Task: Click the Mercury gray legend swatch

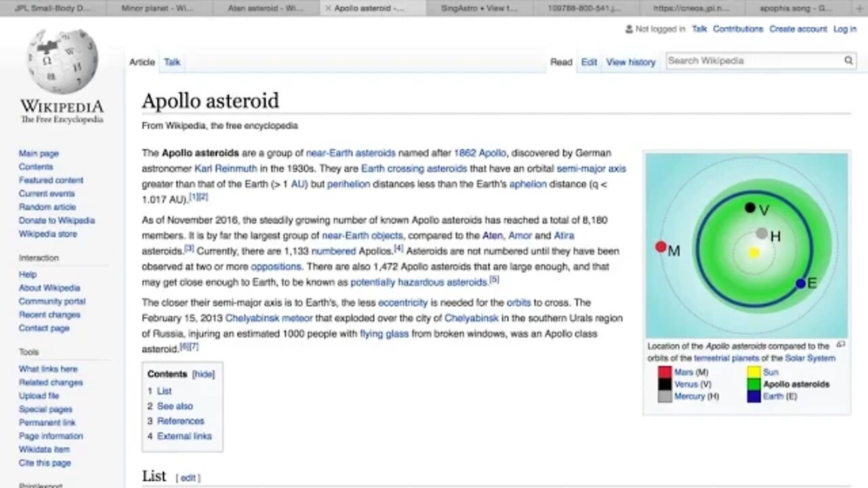Action: 665,396
